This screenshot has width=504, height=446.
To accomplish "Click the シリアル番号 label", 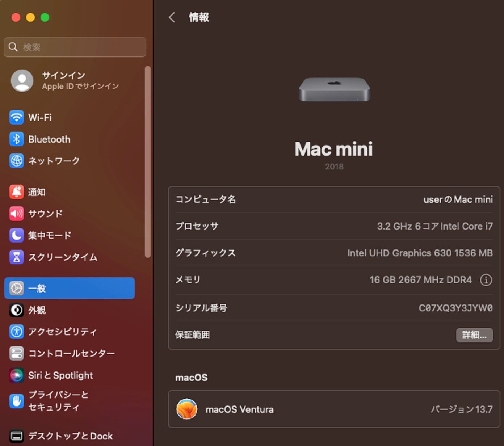I will pos(201,308).
